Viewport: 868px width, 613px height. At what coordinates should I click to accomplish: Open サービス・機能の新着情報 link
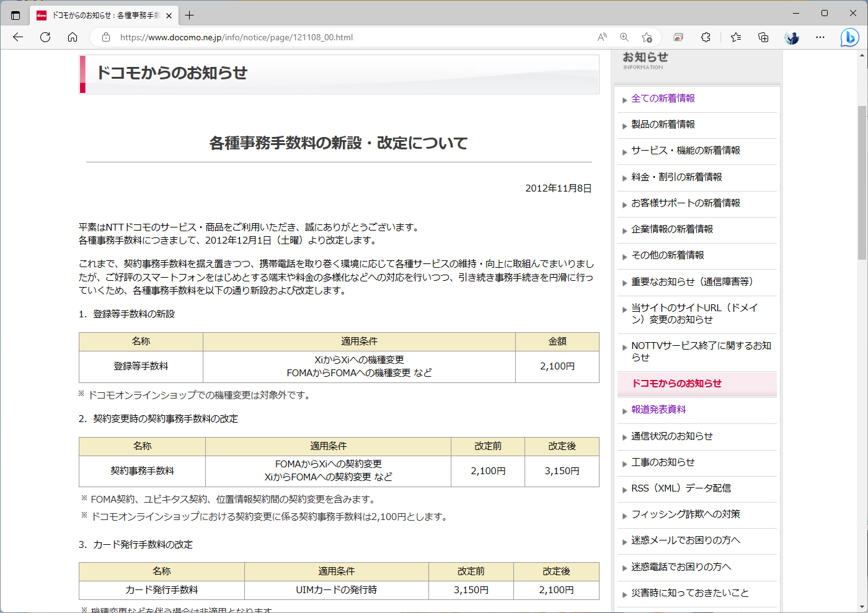tap(686, 151)
